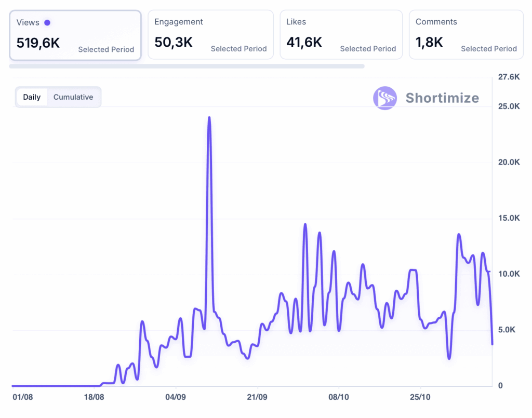
Task: Select the 04/09 date on the x-axis
Action: click(x=176, y=397)
